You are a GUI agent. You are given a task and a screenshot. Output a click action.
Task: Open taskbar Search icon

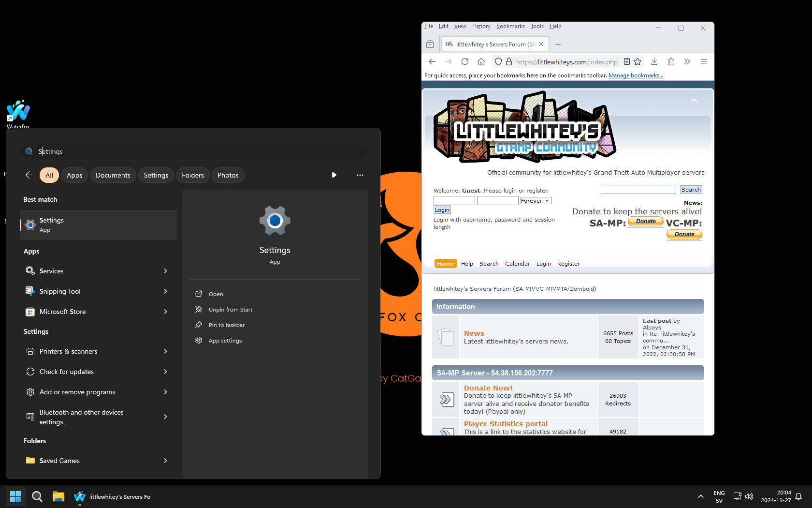pos(37,496)
